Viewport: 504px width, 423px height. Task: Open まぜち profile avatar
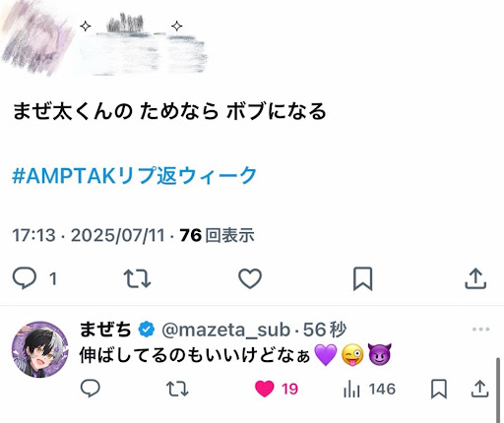[40, 349]
